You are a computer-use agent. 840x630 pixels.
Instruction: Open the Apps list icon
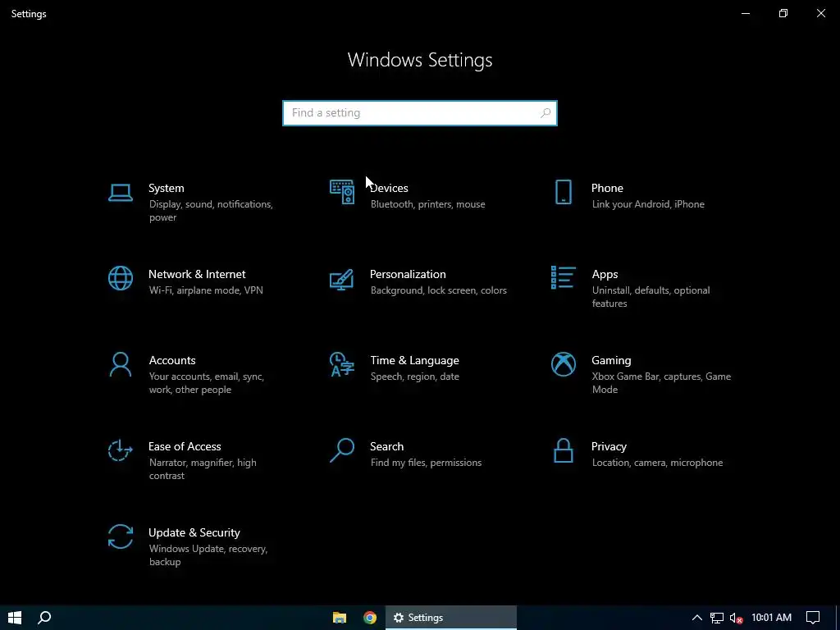coord(563,277)
